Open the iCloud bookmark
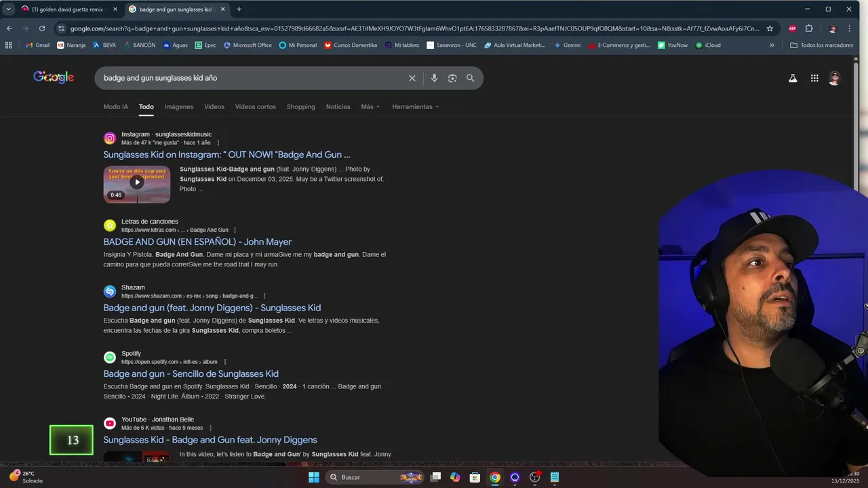Viewport: 868px width, 488px height. 708,45
